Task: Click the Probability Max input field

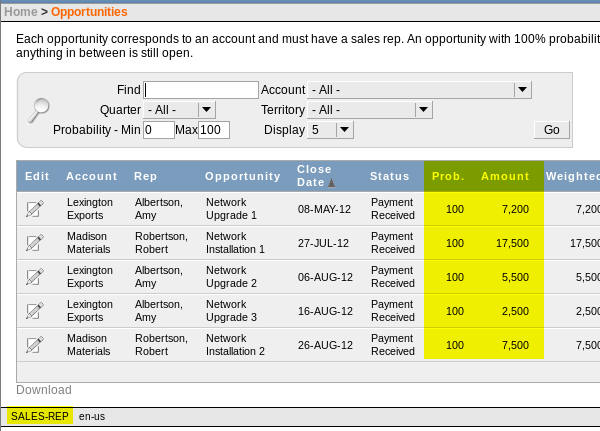Action: tap(214, 130)
